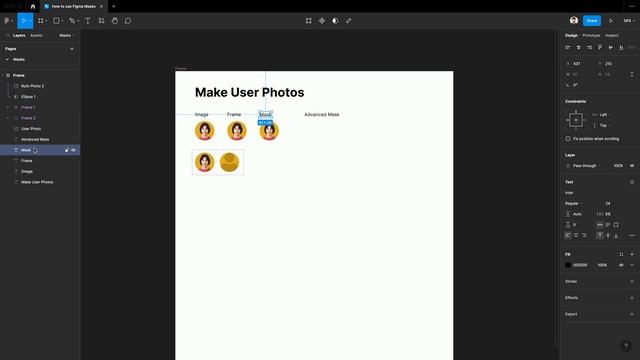
Task: Toggle constrain proportions link
Action: (x=632, y=74)
